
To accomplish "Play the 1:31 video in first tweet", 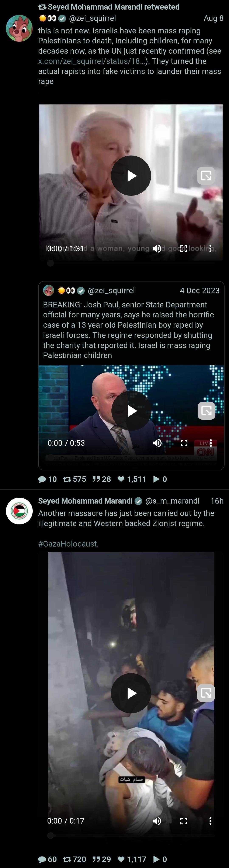I will click(131, 176).
